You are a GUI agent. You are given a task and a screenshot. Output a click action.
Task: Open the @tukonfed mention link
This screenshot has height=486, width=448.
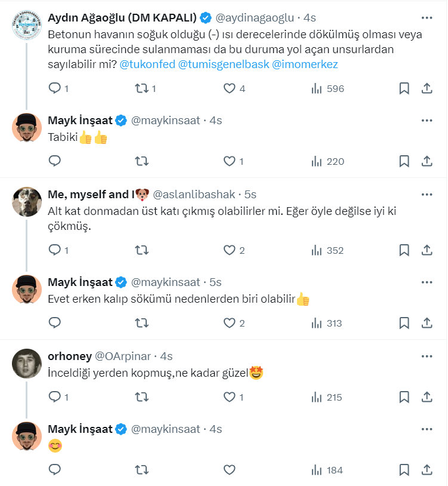[147, 64]
